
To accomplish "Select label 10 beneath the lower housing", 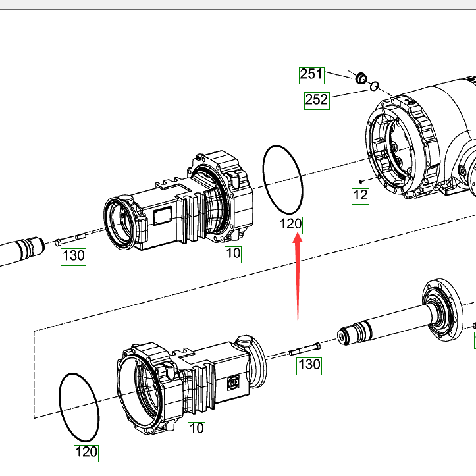I will [196, 429].
